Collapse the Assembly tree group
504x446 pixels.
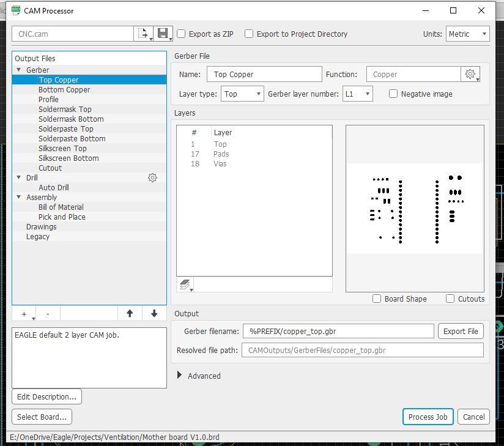coord(18,197)
